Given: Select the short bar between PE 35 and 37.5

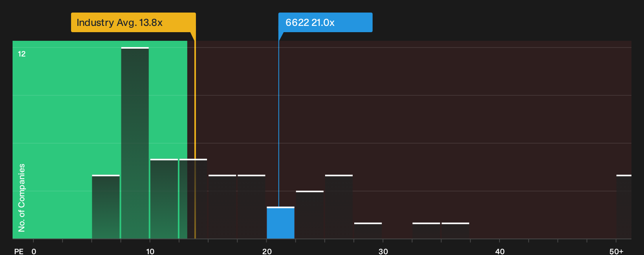Looking at the screenshot, I should (x=456, y=231).
